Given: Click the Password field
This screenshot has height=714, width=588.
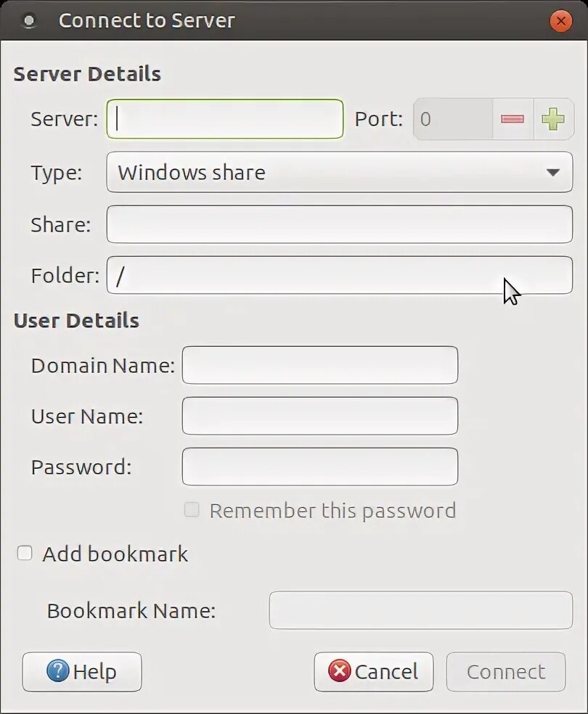Looking at the screenshot, I should (319, 467).
